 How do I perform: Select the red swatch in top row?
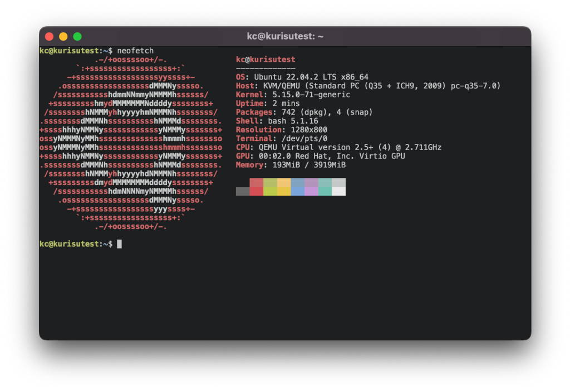click(256, 182)
